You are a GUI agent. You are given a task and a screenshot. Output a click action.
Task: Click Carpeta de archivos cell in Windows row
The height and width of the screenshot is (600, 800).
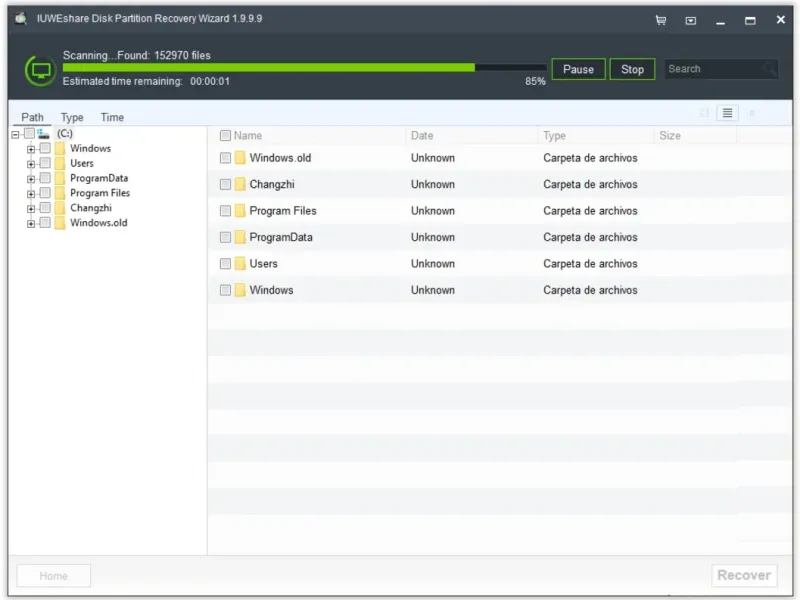click(x=590, y=290)
